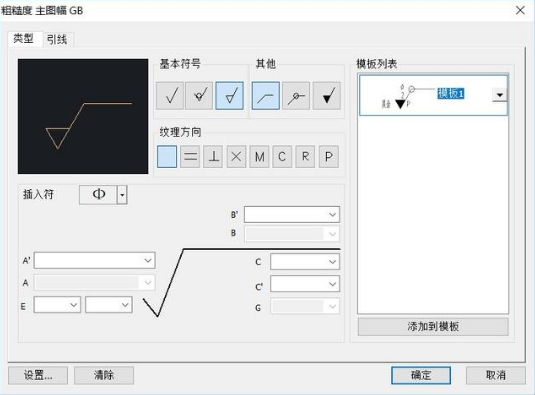Choose crossed texture direction symbol
Viewport: 535px width, 395px height.
[236, 157]
